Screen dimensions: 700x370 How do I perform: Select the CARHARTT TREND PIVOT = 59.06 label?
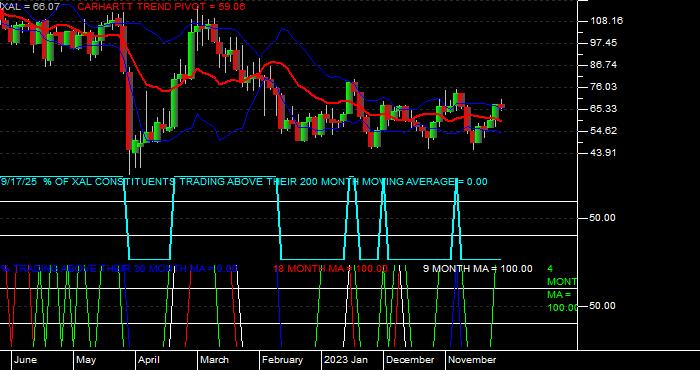(x=161, y=7)
